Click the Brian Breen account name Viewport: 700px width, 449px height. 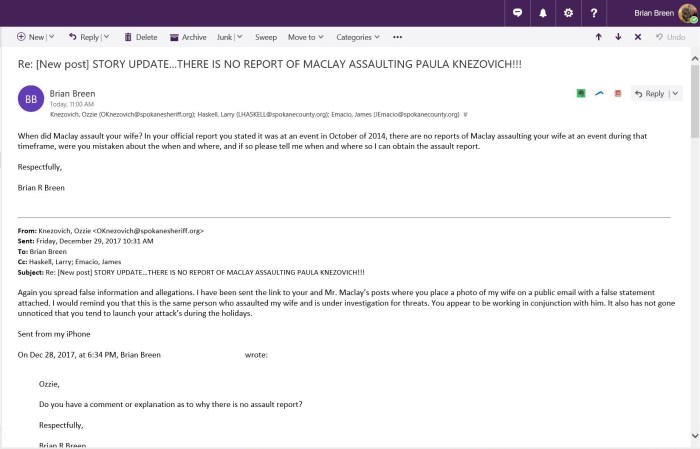pyautogui.click(x=654, y=13)
